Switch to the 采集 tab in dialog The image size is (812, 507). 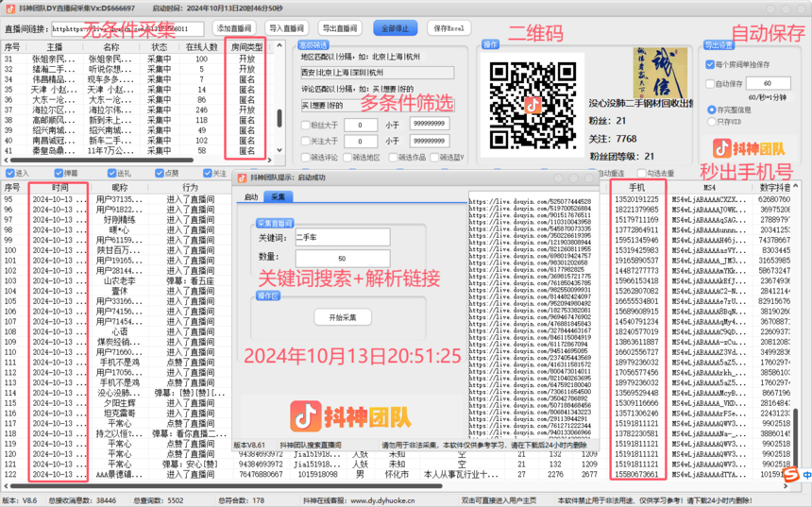(279, 196)
